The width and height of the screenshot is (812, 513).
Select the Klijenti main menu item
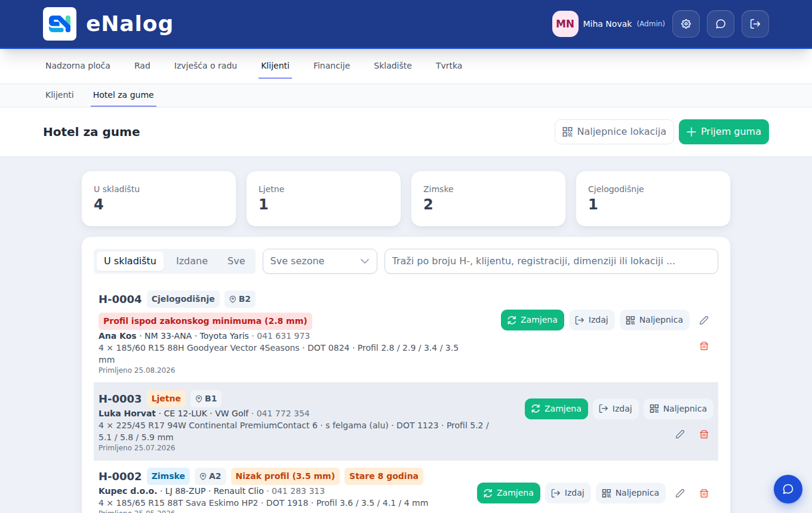[275, 66]
